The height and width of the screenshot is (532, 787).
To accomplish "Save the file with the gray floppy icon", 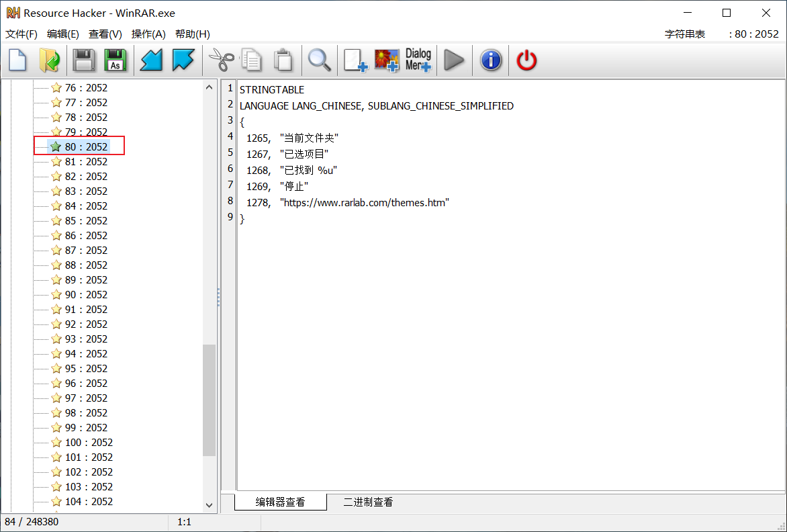I will 84,60.
